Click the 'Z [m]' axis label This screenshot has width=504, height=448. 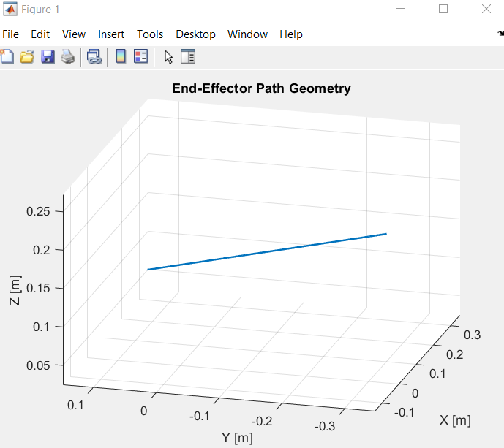coord(15,290)
